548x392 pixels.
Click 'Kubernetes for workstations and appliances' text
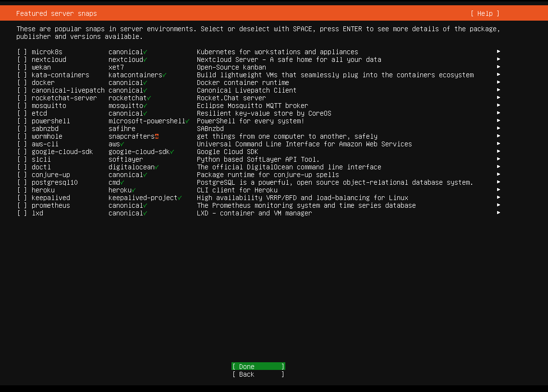pos(278,52)
